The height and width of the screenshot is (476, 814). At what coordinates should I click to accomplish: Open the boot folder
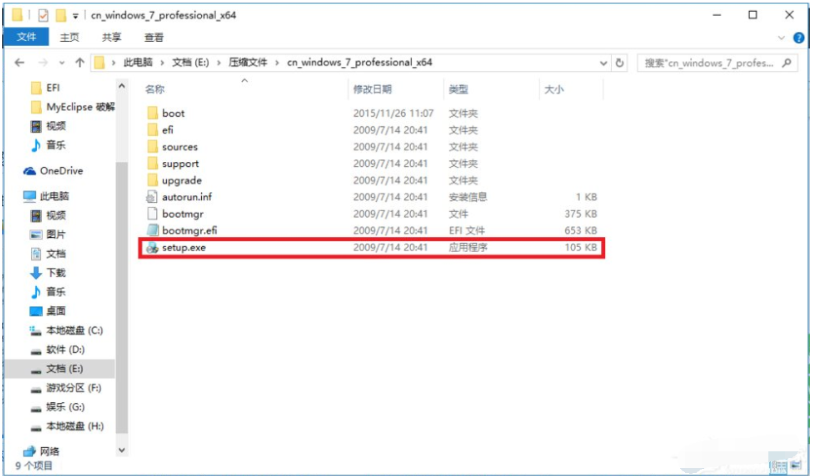pos(173,113)
